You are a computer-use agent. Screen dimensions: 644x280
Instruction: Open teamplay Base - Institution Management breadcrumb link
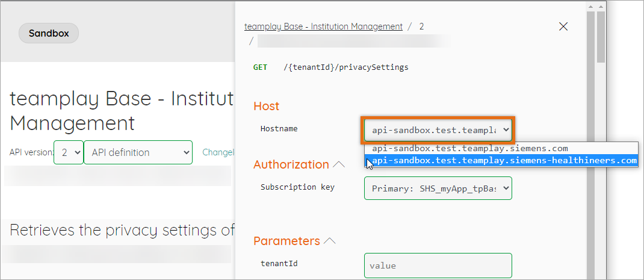click(x=323, y=26)
